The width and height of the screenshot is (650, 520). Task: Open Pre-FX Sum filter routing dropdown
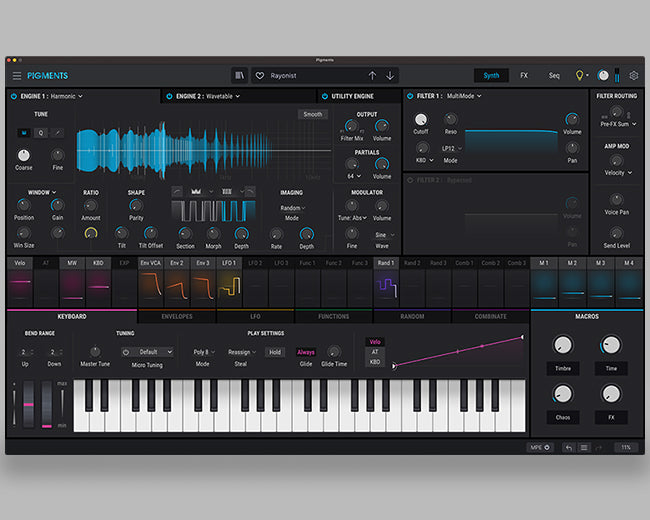coord(618,124)
